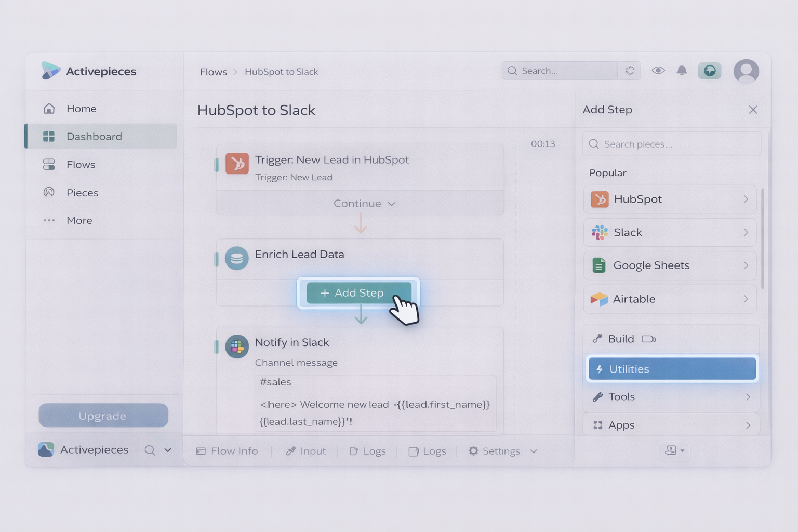Expand the Tools row chevron
The width and height of the screenshot is (798, 532).
pos(748,397)
